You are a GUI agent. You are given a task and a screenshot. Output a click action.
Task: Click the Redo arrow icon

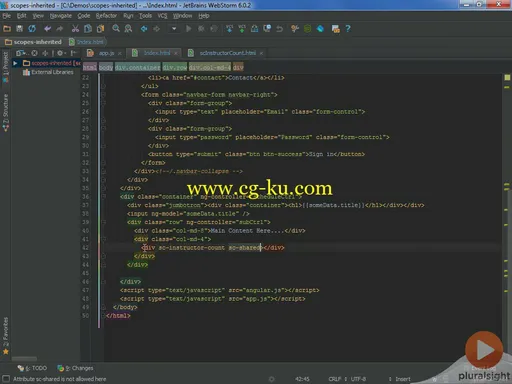pyautogui.click(x=60, y=29)
